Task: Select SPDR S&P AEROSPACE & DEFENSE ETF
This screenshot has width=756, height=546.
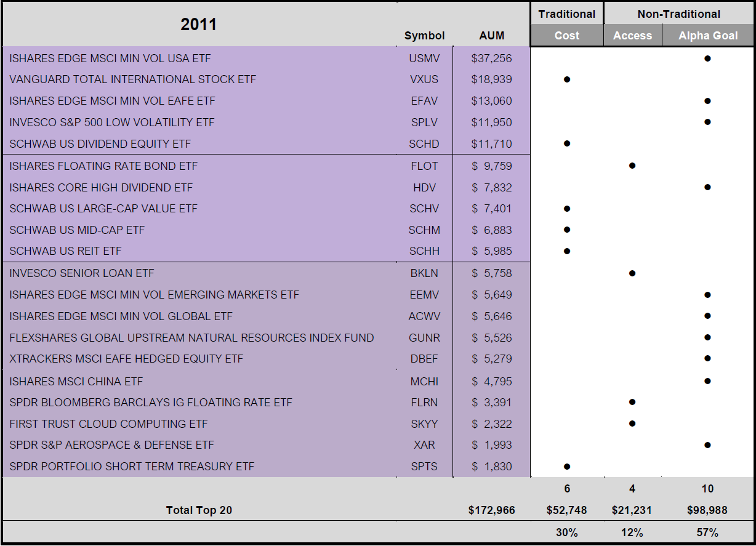Action: pyautogui.click(x=112, y=445)
